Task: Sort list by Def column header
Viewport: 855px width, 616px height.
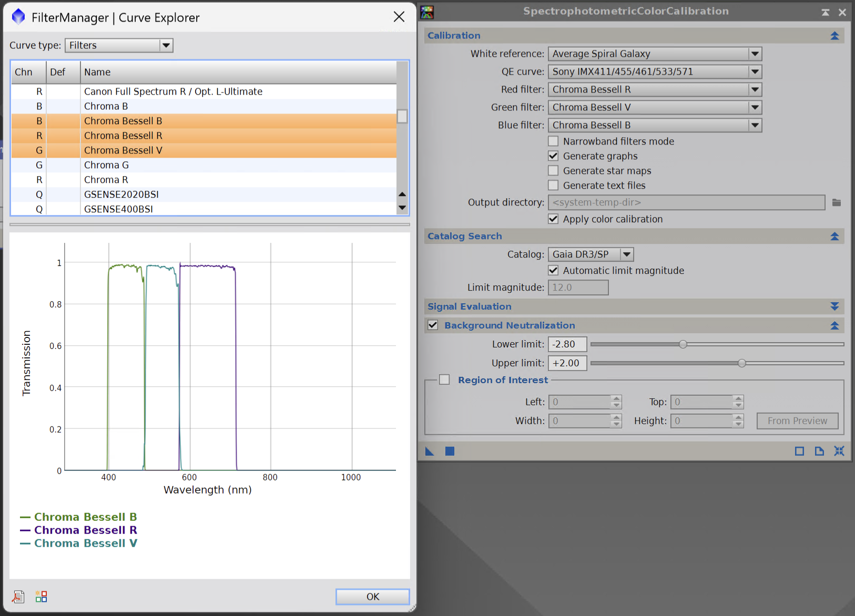Action: (x=63, y=72)
